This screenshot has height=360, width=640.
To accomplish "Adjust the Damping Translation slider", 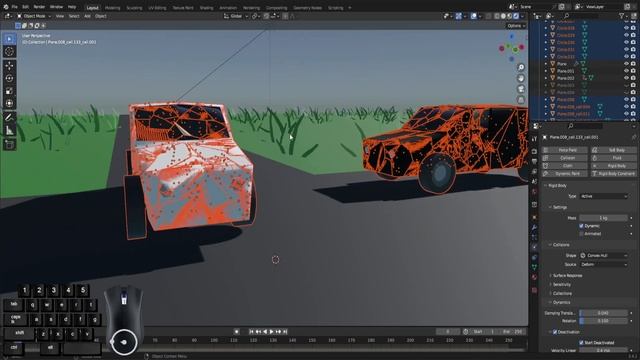I will (x=603, y=313).
